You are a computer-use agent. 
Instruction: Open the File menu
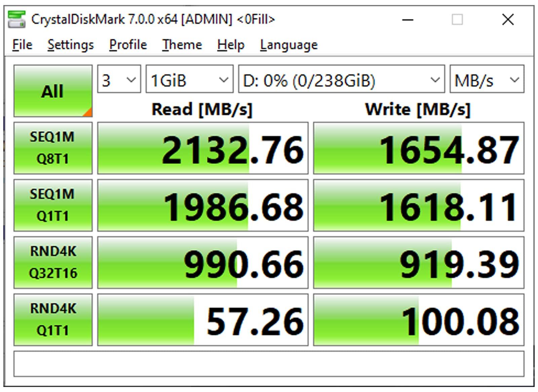coord(22,45)
